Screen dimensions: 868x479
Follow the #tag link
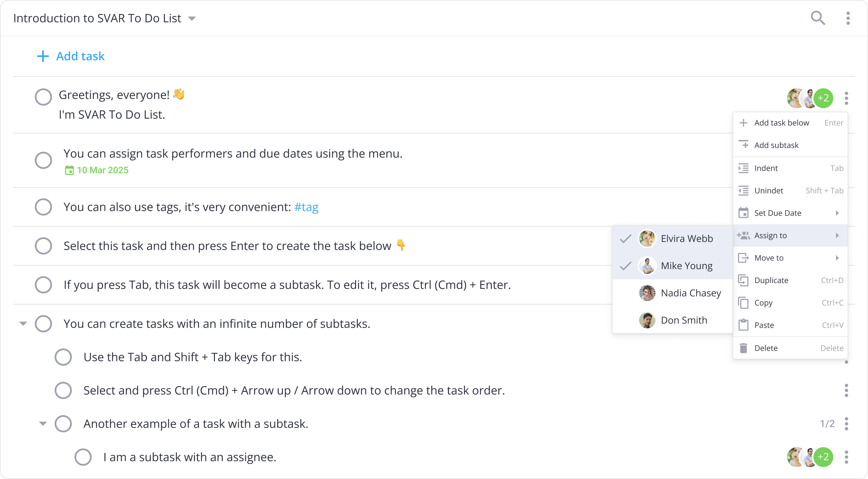pyautogui.click(x=306, y=207)
